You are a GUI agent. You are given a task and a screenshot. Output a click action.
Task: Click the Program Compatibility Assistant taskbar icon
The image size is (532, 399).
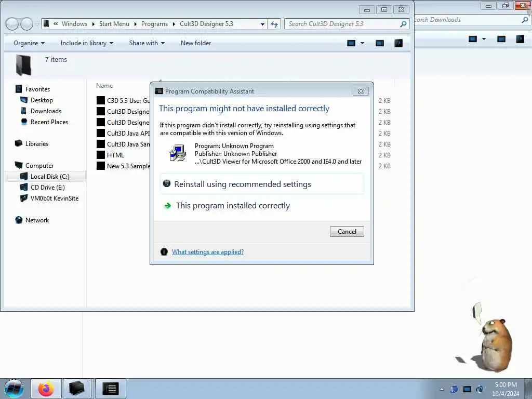tap(110, 389)
